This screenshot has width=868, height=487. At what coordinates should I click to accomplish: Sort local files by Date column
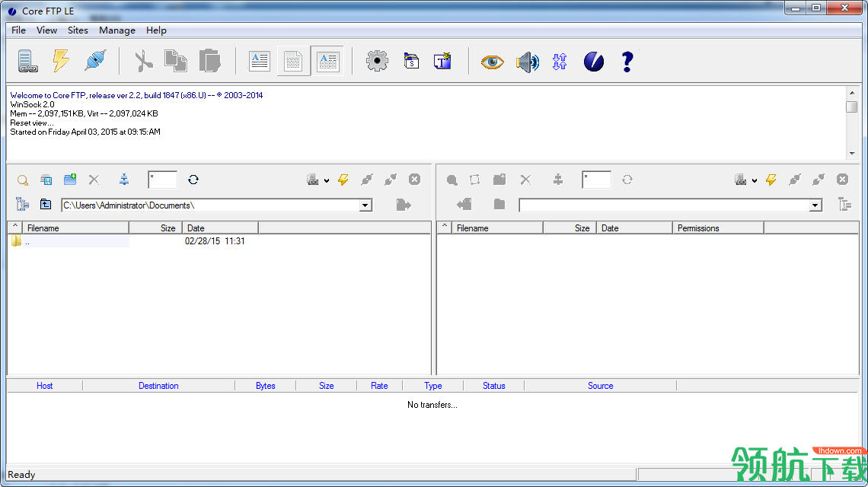pos(220,228)
